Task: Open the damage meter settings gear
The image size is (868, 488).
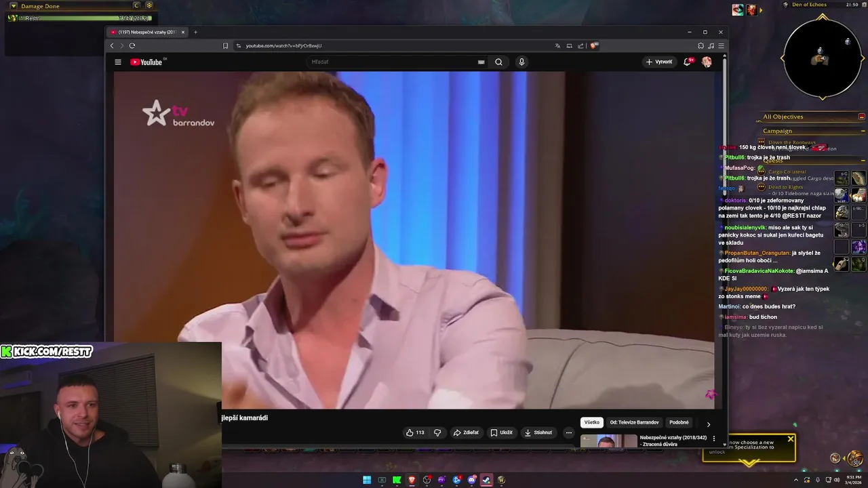Action: pyautogui.click(x=149, y=5)
